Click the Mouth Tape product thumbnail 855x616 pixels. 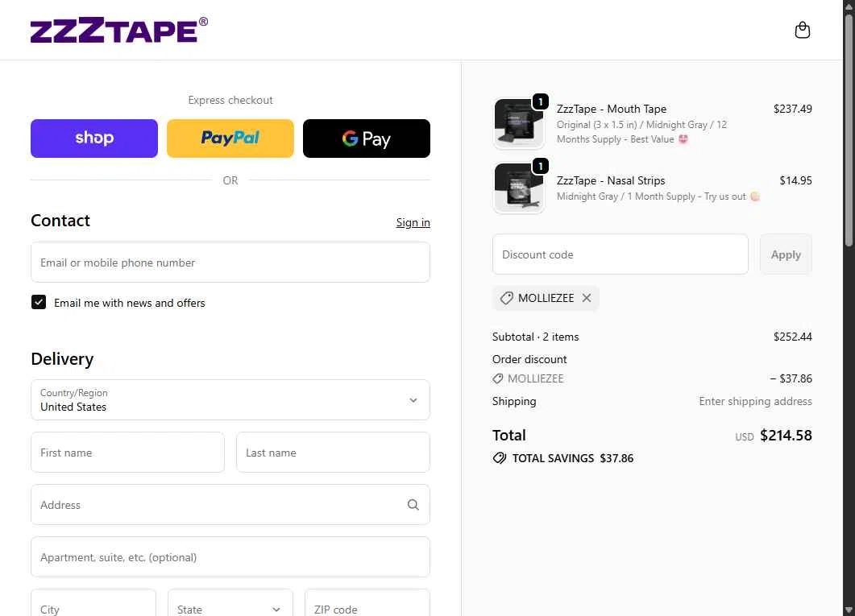(x=519, y=124)
